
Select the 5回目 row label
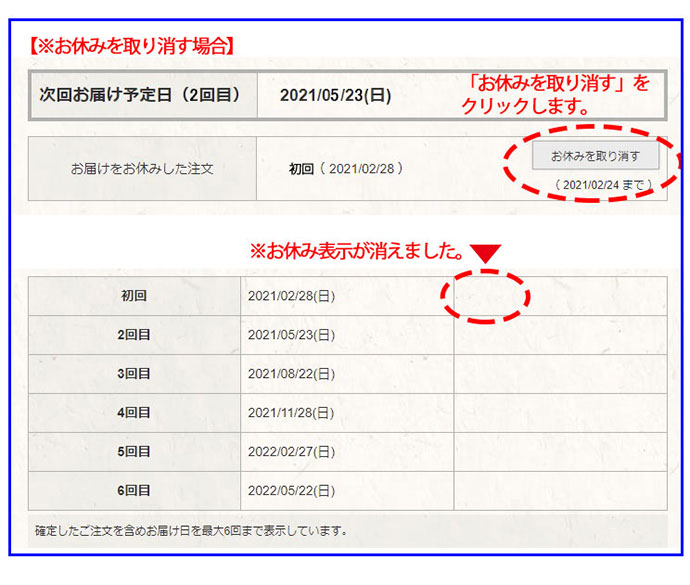(134, 452)
